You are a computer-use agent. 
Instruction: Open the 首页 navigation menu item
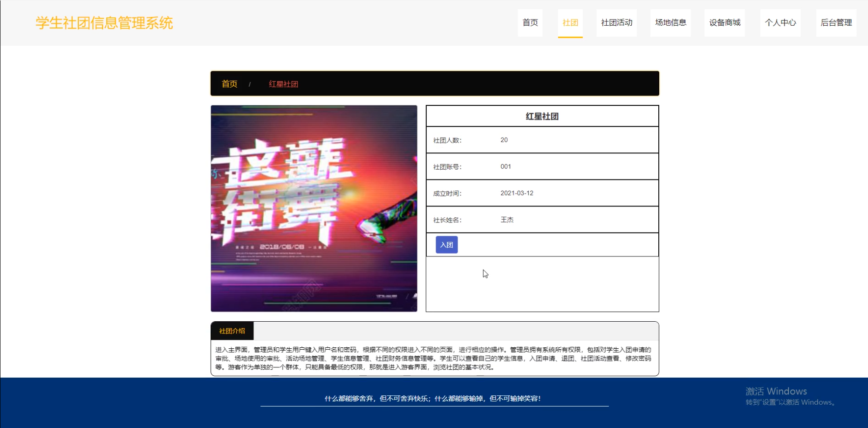pyautogui.click(x=530, y=23)
